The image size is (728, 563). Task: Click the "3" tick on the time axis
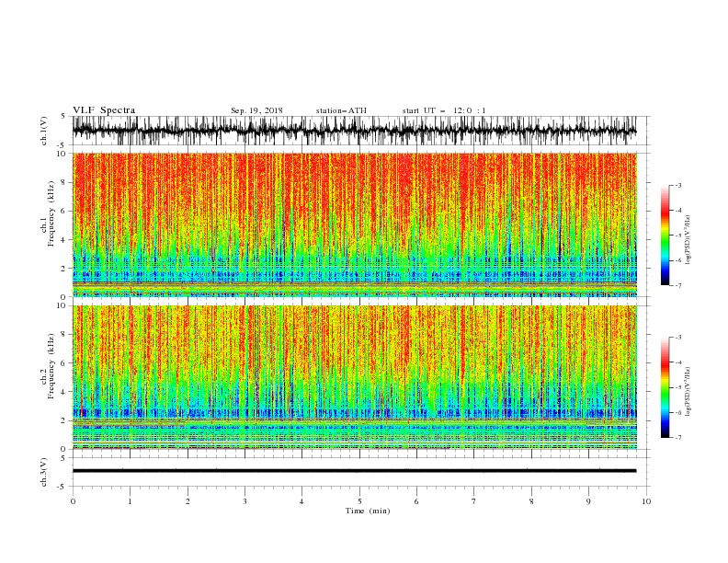245,501
